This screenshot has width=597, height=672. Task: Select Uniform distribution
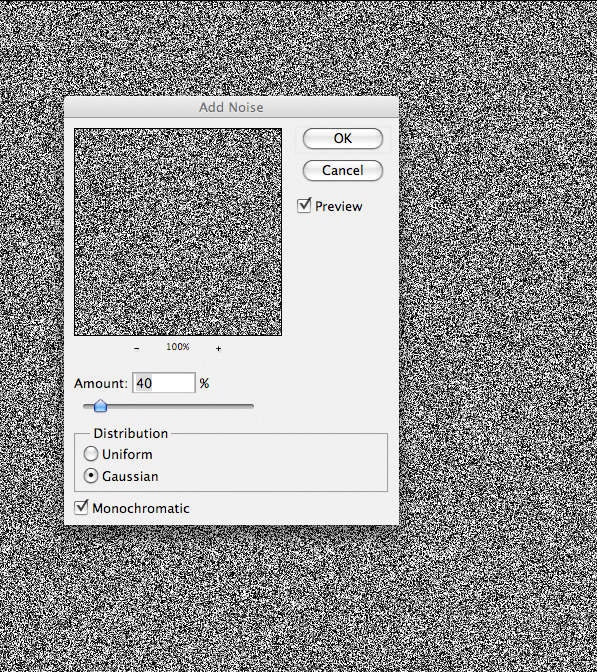coord(90,454)
